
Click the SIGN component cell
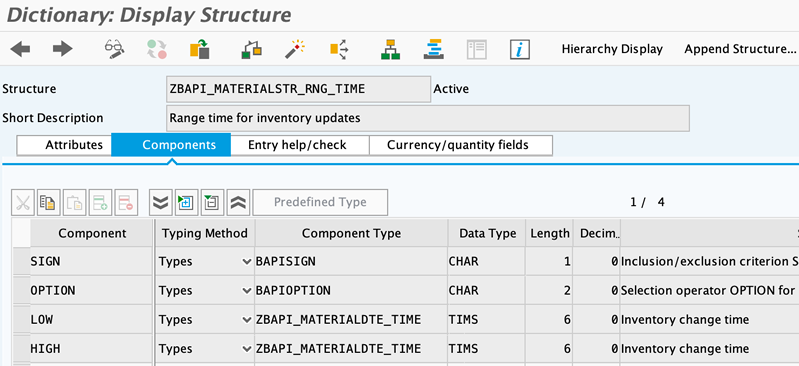click(x=91, y=262)
